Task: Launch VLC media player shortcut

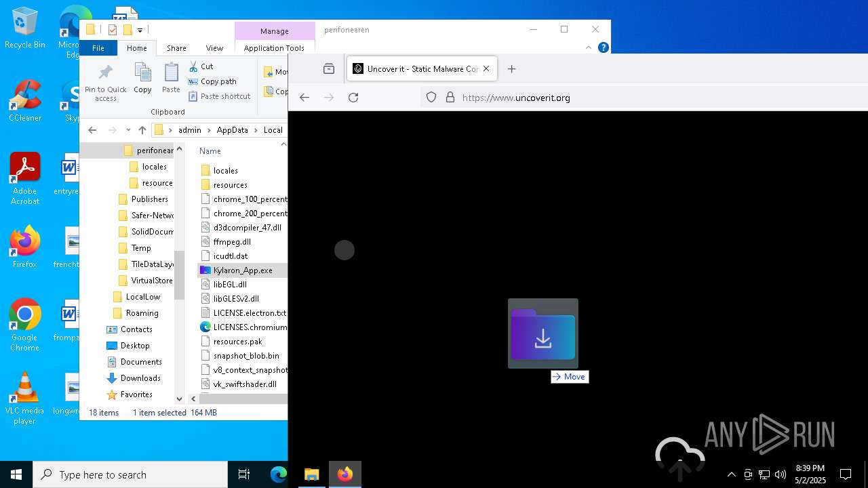Action: pyautogui.click(x=24, y=399)
